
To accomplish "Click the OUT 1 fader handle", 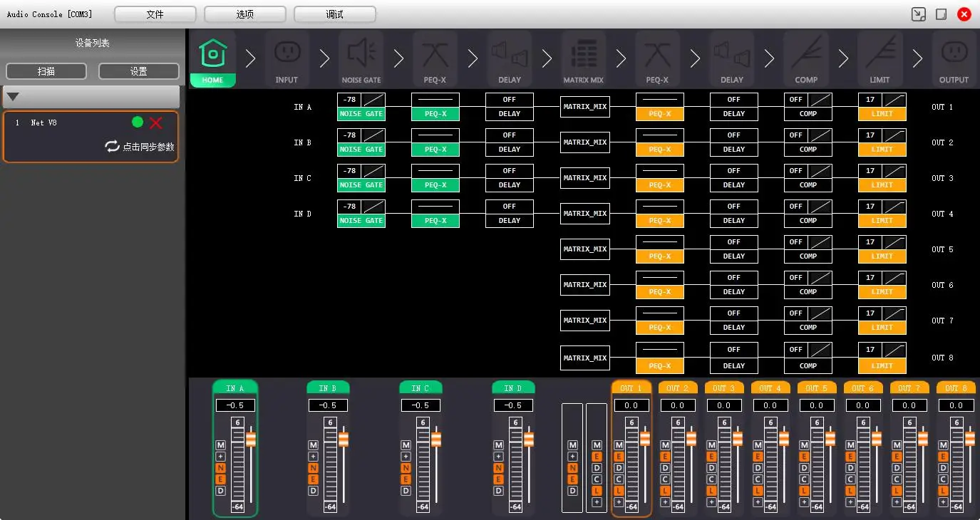I will (645, 439).
